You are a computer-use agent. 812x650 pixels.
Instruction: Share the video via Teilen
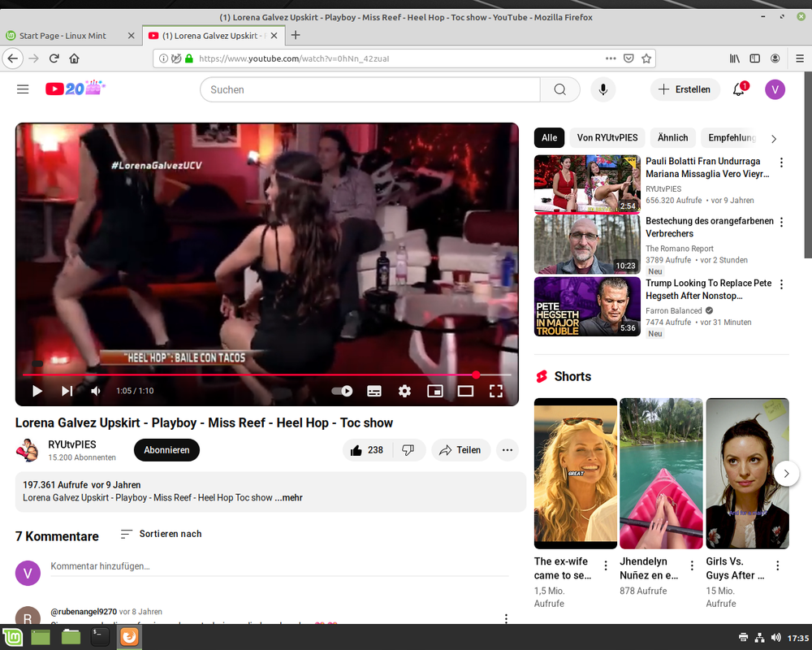[x=460, y=450]
